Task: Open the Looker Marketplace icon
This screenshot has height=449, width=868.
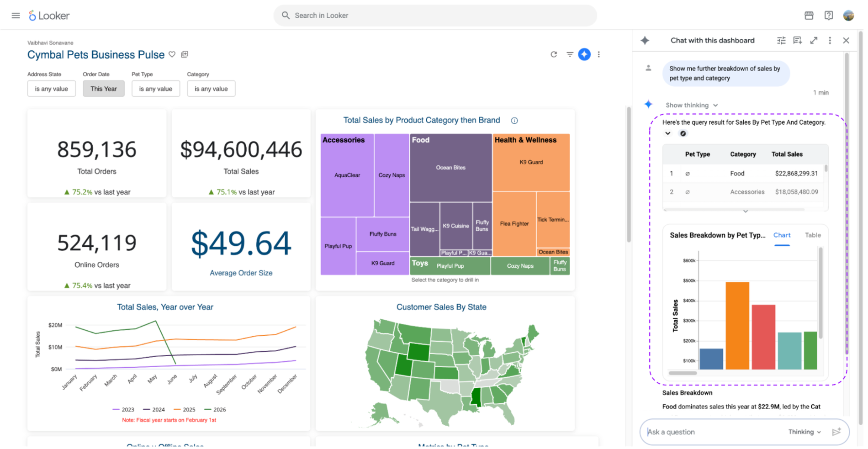Action: 809,16
